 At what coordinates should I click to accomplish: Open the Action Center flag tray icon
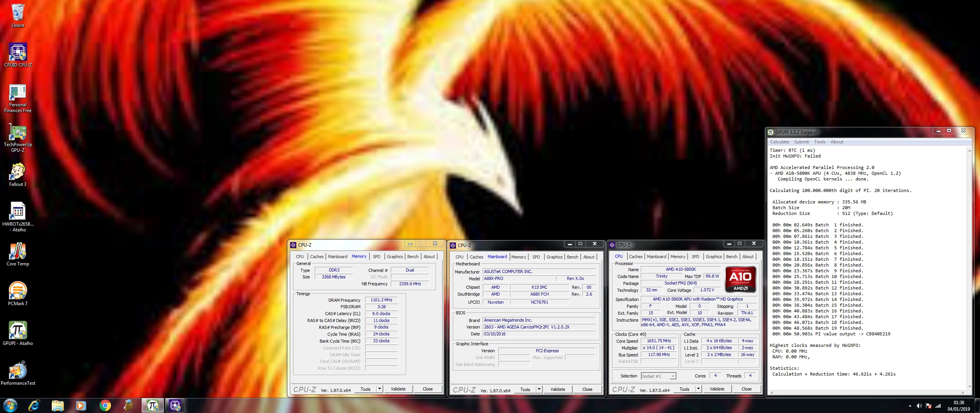(x=929, y=406)
